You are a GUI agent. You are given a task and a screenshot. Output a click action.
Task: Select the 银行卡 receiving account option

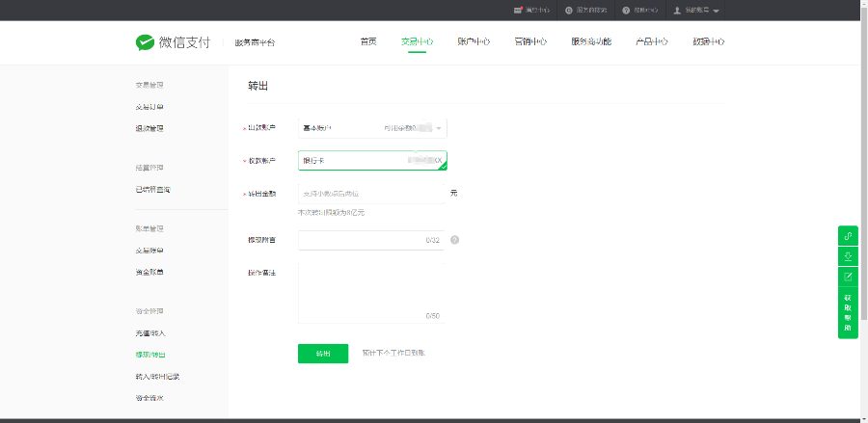[x=372, y=160]
